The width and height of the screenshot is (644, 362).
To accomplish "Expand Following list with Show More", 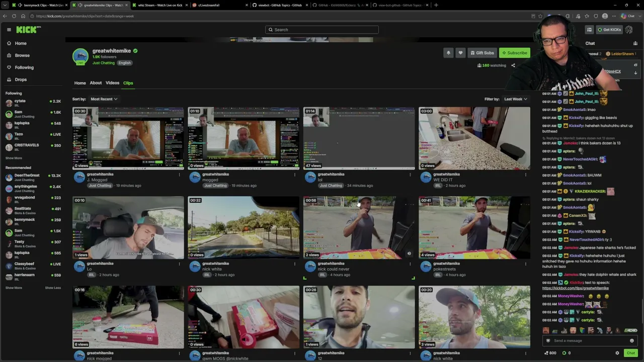I will (x=14, y=158).
